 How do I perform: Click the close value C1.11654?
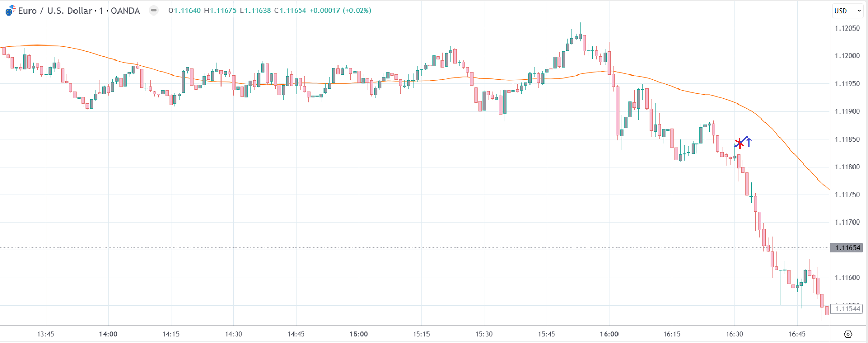[x=290, y=11]
